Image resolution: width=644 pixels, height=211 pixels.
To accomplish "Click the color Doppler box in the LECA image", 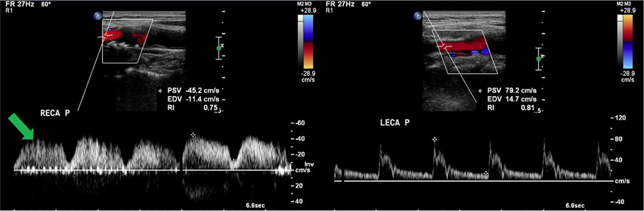I will click(x=464, y=52).
